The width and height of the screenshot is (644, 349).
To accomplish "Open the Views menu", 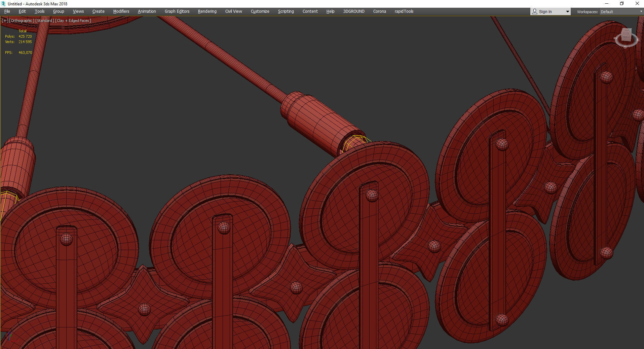I will click(78, 11).
